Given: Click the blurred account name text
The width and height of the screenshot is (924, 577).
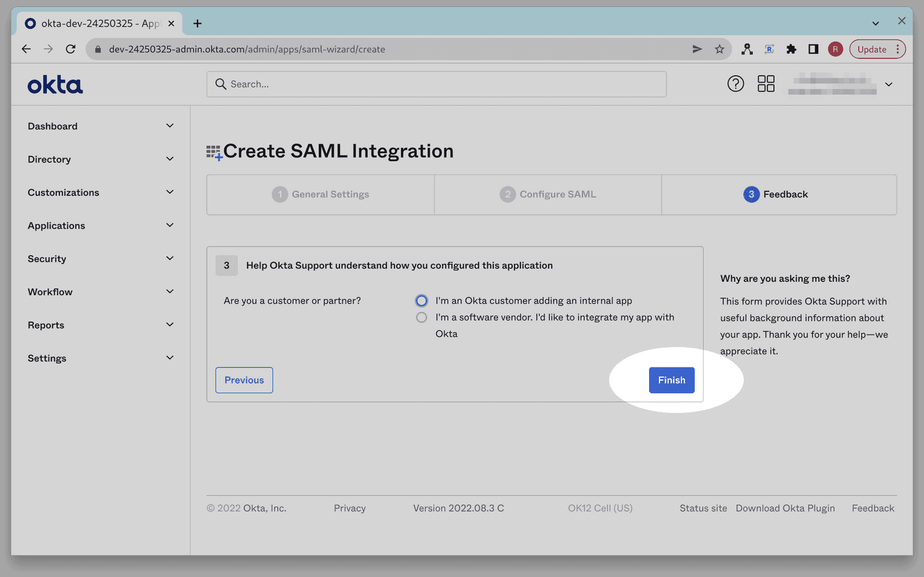Looking at the screenshot, I should (x=832, y=84).
